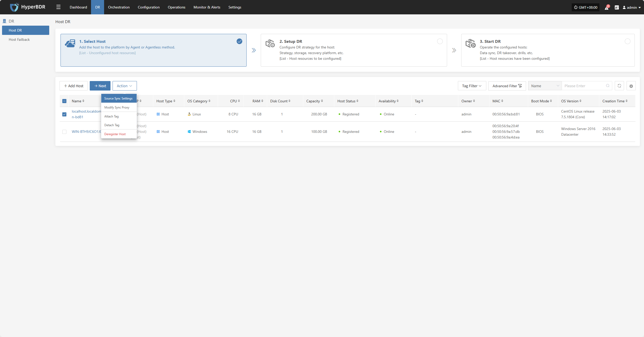Select the 2. Setup DR step card
644x337 pixels.
[354, 50]
